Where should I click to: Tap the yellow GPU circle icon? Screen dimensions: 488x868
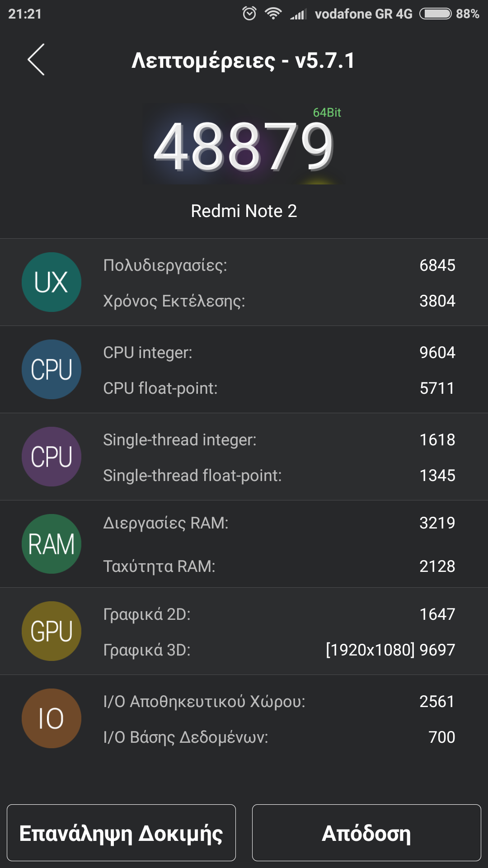coord(52,631)
